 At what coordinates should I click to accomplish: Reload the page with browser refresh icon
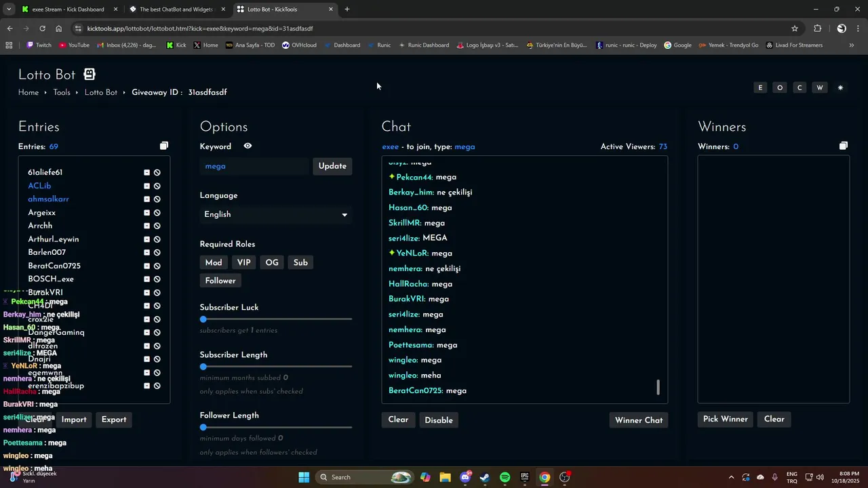pyautogui.click(x=42, y=28)
